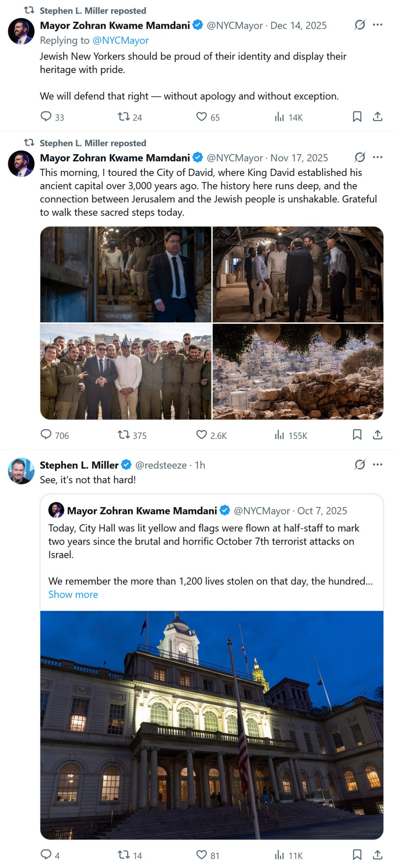Bookmark the City of David tour tweet

[x=357, y=435]
